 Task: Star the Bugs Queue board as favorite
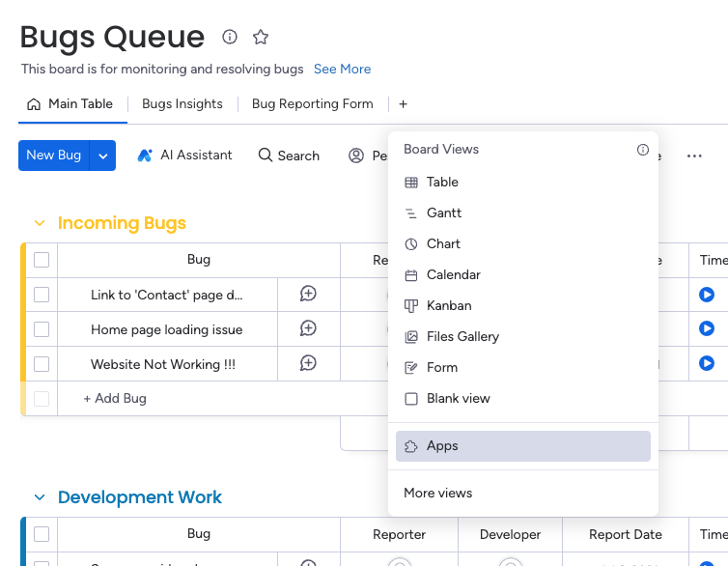point(261,37)
